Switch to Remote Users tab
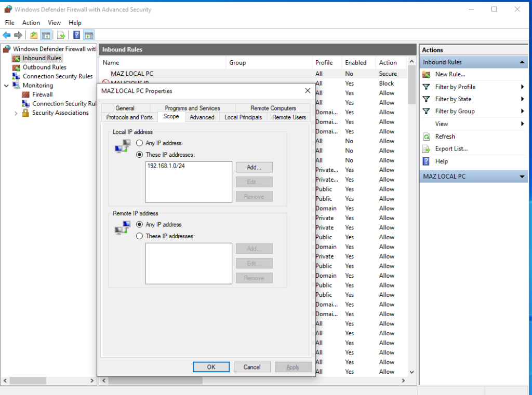 (289, 117)
